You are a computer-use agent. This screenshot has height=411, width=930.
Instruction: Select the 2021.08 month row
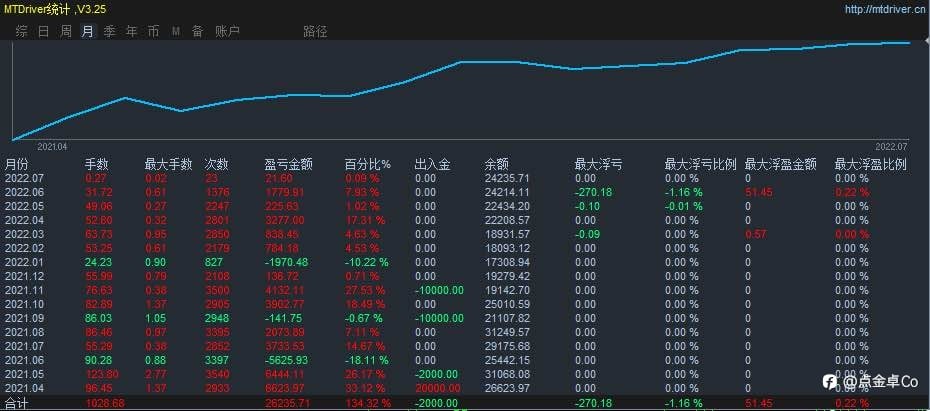[465, 332]
